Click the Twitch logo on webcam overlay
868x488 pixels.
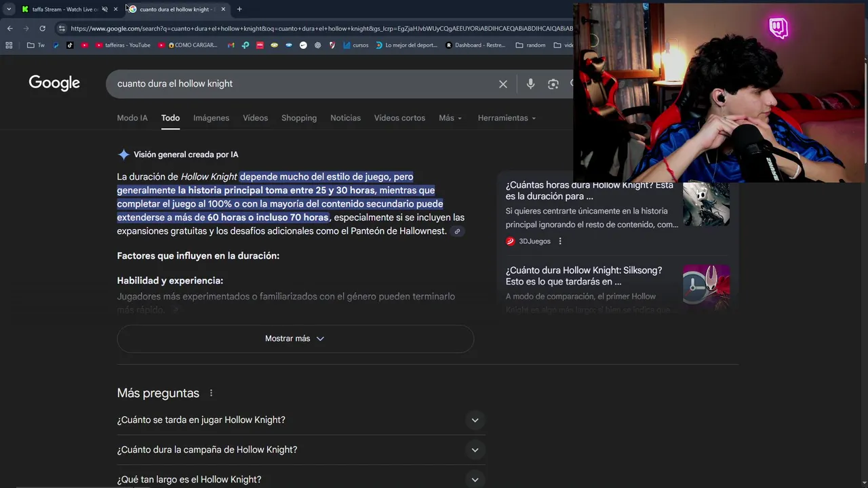778,28
